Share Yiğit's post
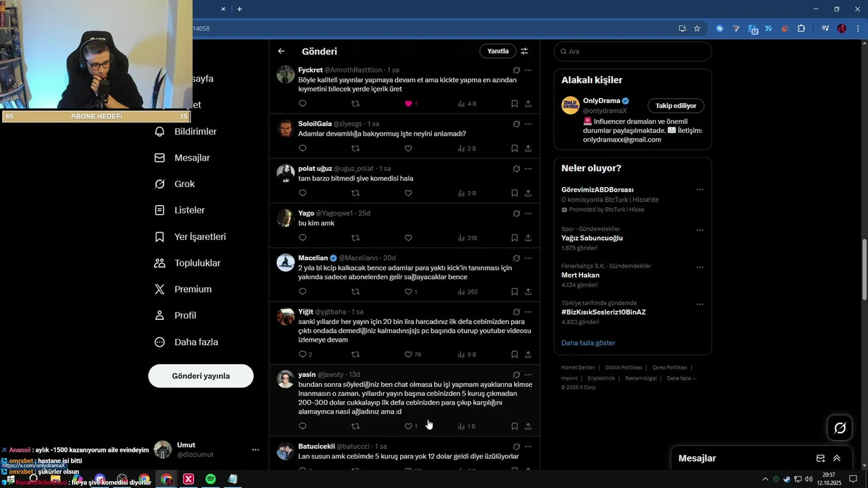 (528, 354)
